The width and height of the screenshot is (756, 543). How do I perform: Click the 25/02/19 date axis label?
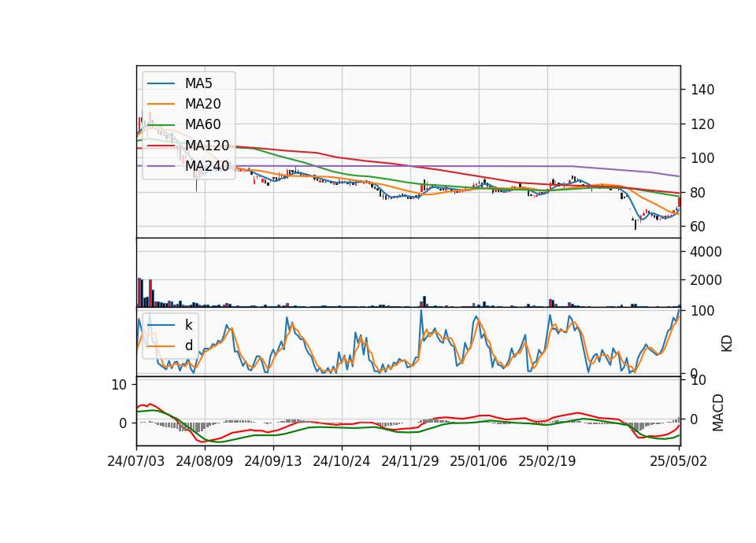547,461
